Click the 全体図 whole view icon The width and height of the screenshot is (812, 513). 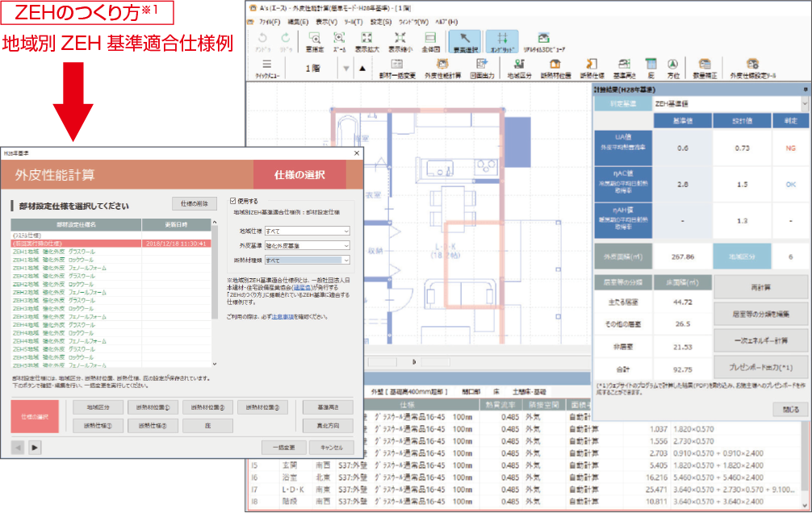coord(430,41)
